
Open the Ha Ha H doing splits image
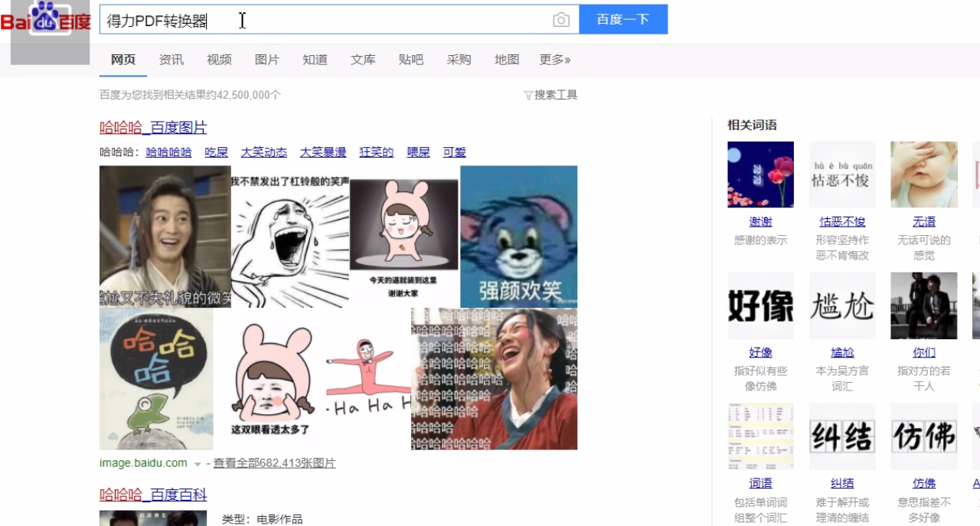pos(368,379)
